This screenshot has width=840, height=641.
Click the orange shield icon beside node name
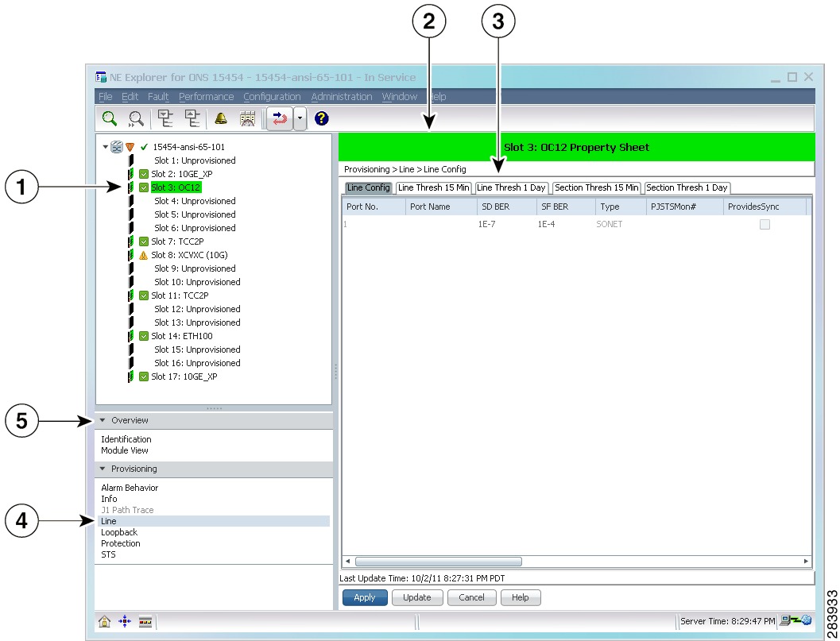[x=130, y=147]
